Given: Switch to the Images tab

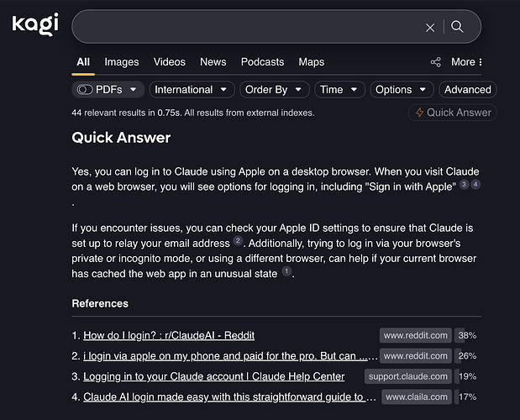Looking at the screenshot, I should tap(122, 62).
